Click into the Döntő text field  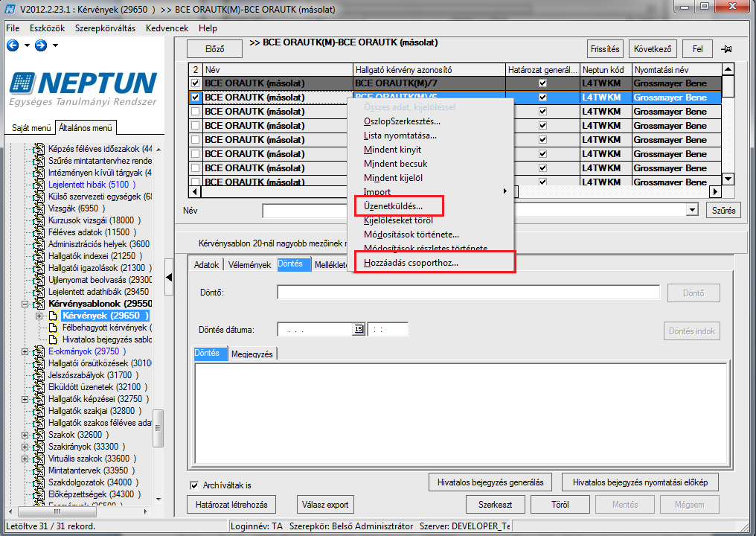click(468, 293)
